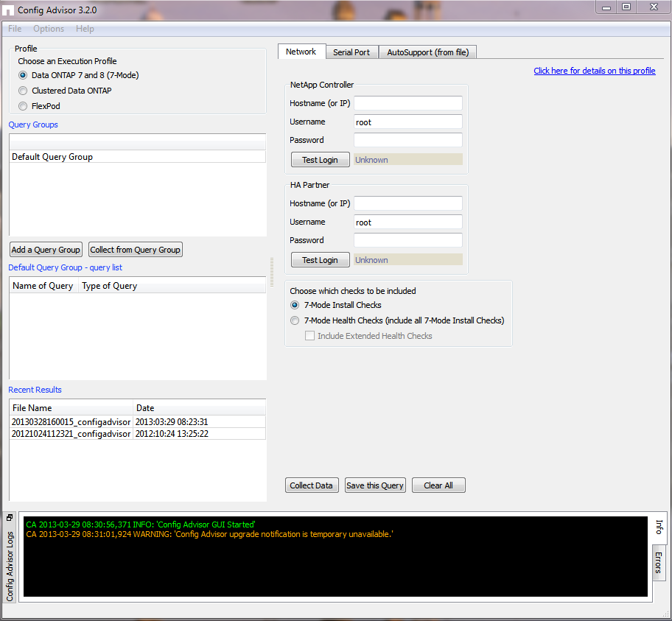The image size is (672, 621).
Task: Click the Save this Query button
Action: pyautogui.click(x=375, y=485)
